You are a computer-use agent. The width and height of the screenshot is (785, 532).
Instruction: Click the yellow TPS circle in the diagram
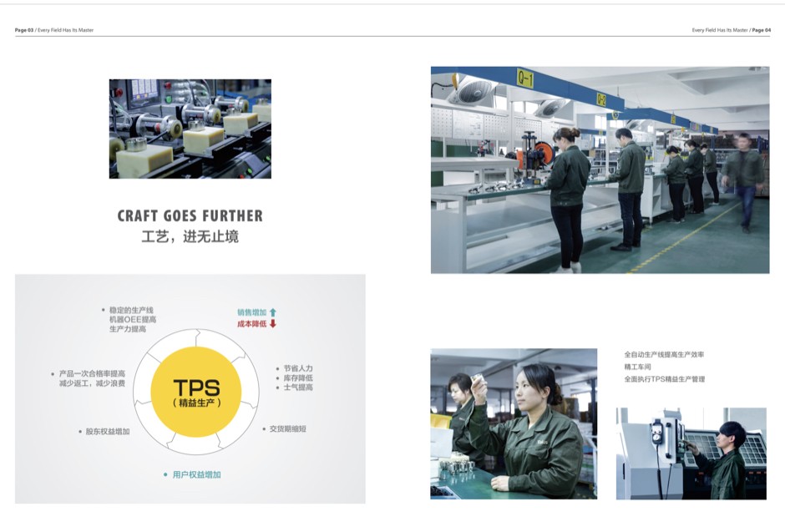(x=196, y=392)
